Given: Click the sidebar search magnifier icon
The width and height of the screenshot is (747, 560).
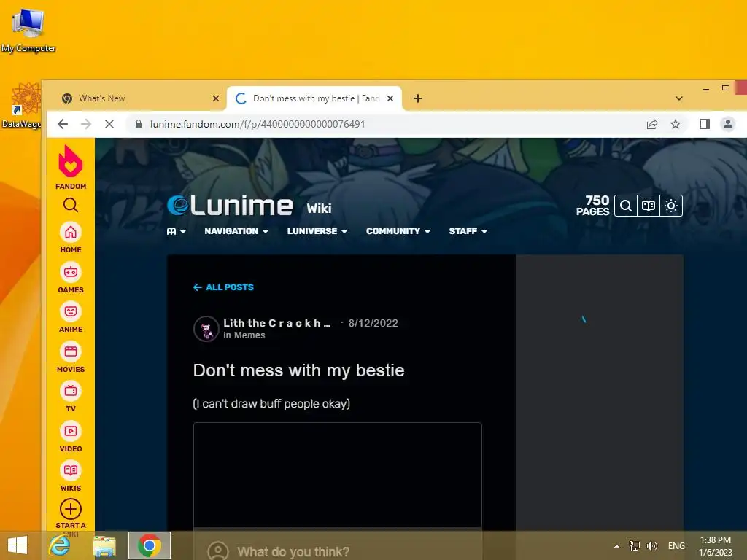Looking at the screenshot, I should [x=71, y=205].
